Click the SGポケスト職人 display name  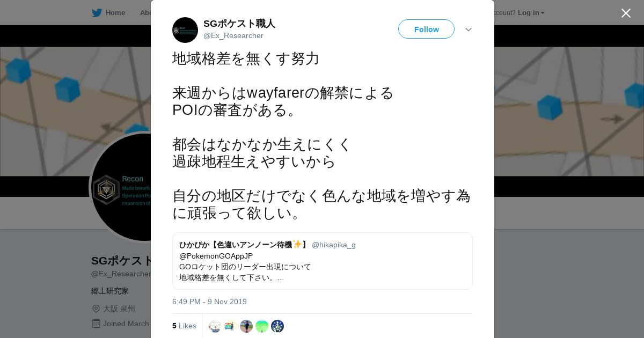pyautogui.click(x=239, y=24)
